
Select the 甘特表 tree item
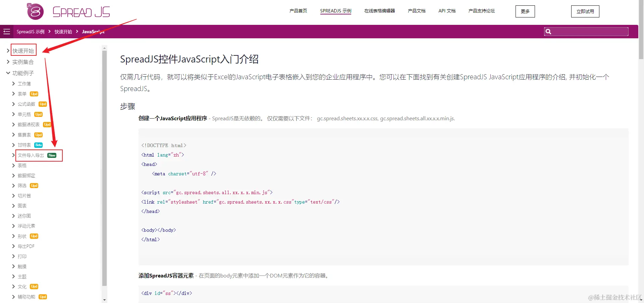tap(24, 145)
